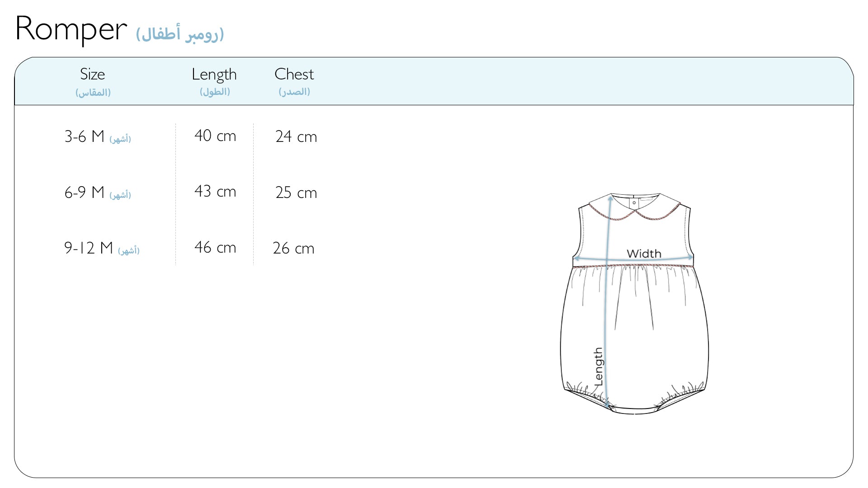Click the 26 cm chest value
Screen dimensions: 868x488
tap(293, 248)
